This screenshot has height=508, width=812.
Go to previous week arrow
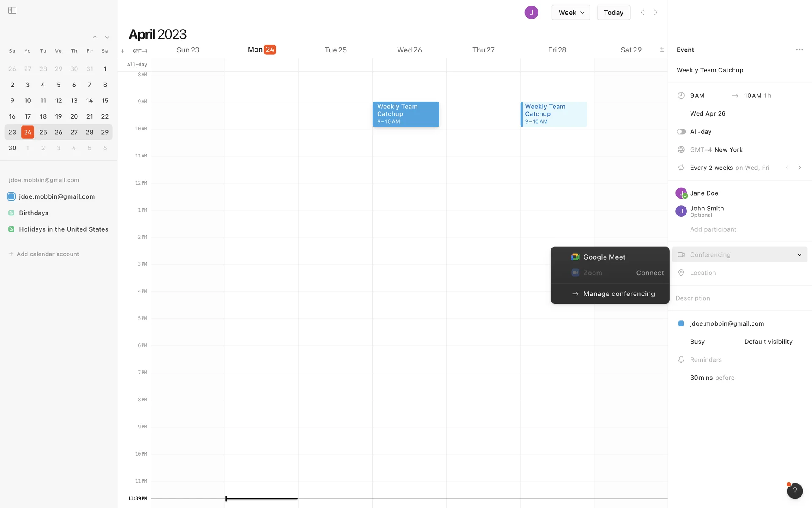[x=642, y=12]
